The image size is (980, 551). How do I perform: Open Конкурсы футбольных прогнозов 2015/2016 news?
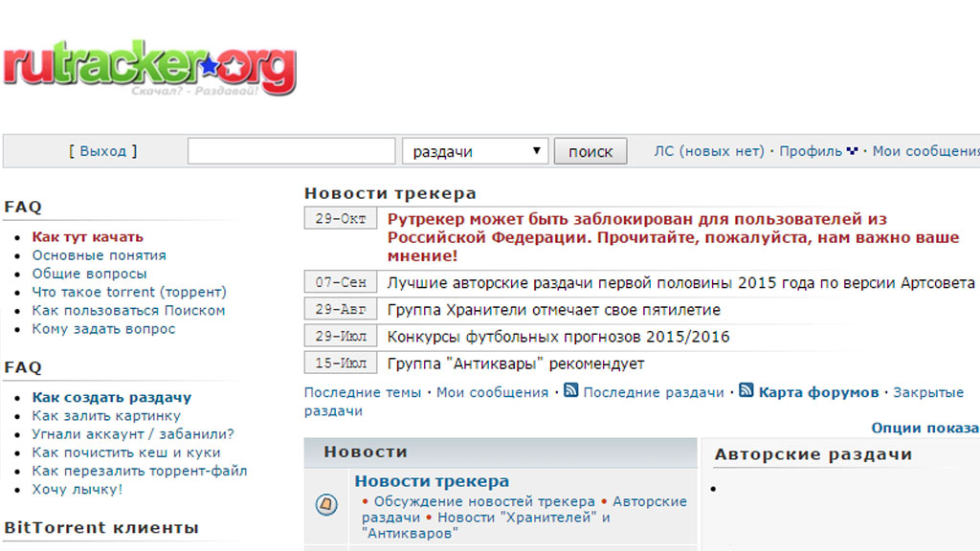(558, 337)
